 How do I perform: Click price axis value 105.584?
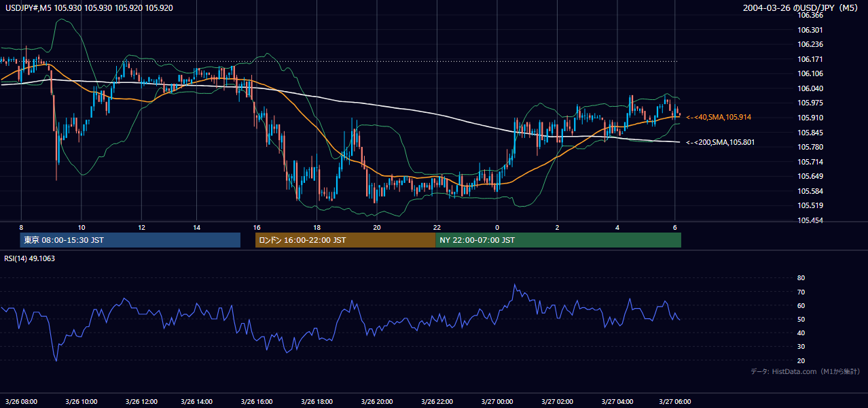coord(809,191)
